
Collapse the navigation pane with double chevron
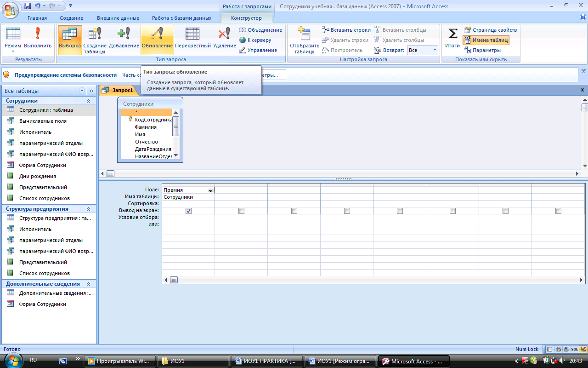tap(91, 91)
